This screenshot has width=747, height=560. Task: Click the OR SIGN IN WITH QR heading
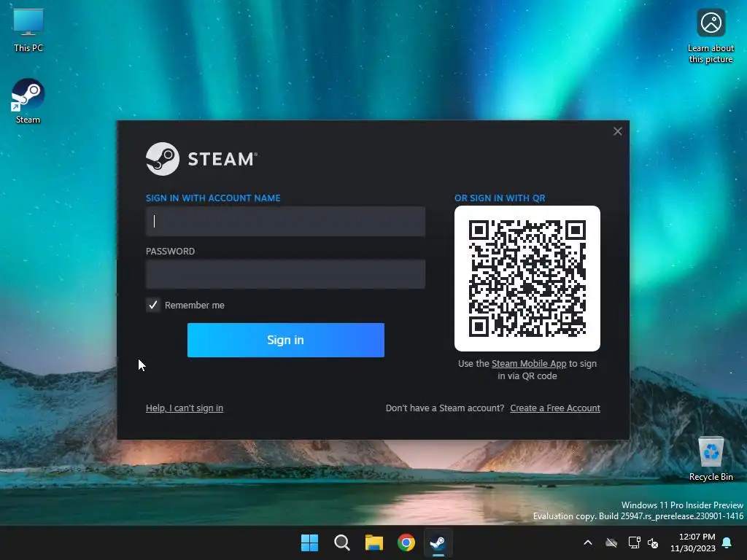[x=500, y=198]
